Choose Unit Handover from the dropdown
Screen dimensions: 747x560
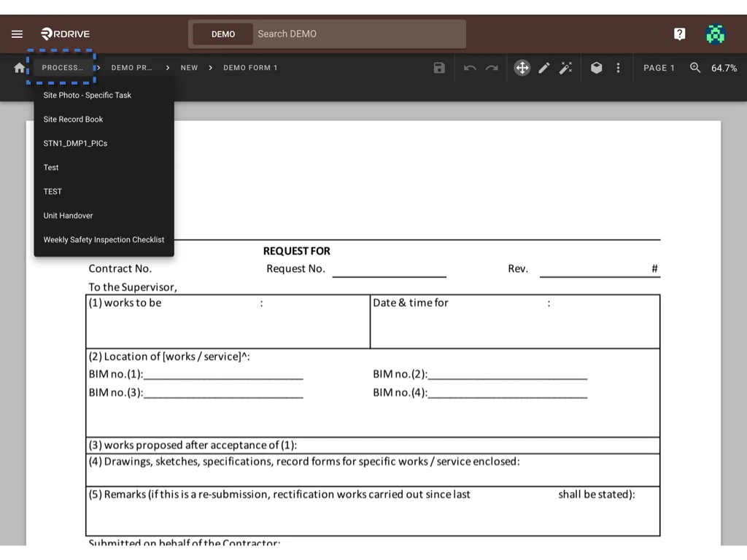click(x=68, y=215)
